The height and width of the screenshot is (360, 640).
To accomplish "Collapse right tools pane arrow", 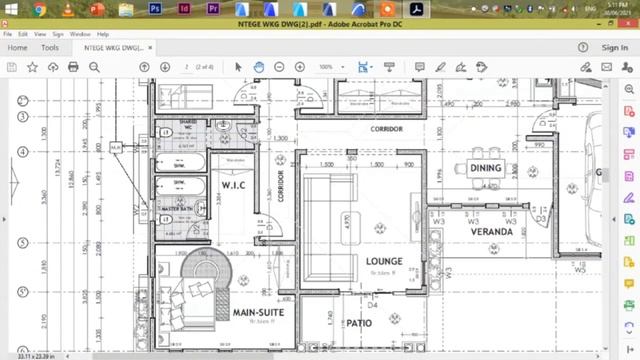I will pos(614,219).
